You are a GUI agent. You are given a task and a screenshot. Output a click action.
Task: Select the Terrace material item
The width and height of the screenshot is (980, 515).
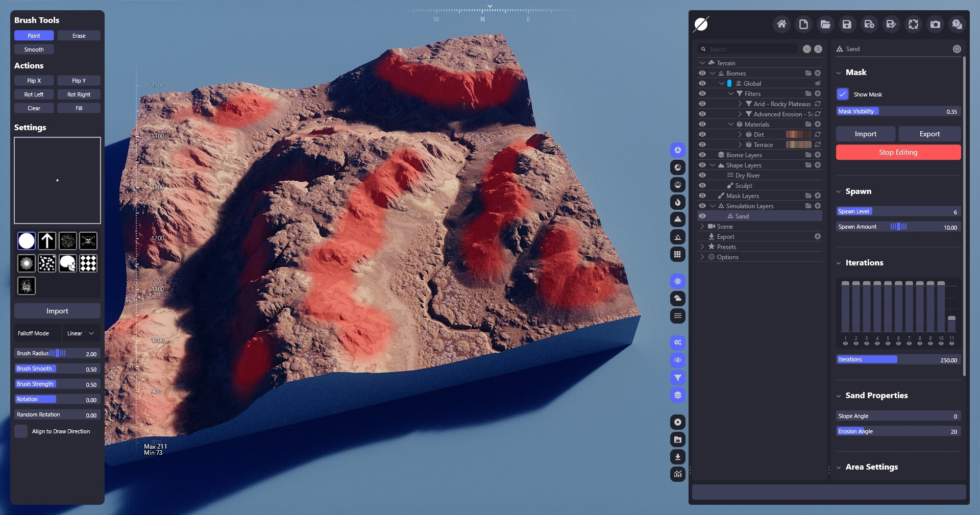coord(763,144)
